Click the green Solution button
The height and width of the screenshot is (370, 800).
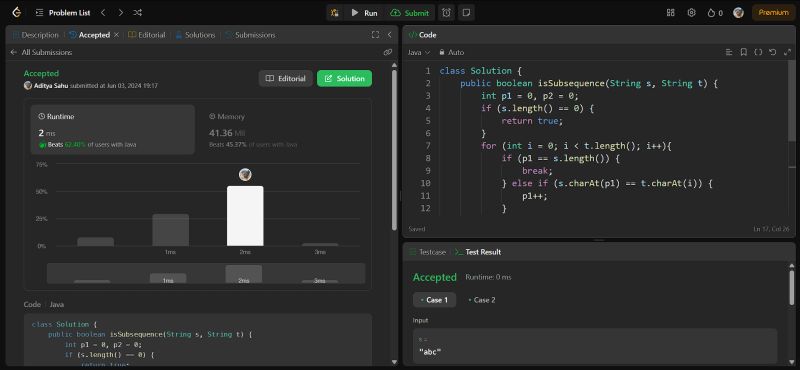point(344,79)
